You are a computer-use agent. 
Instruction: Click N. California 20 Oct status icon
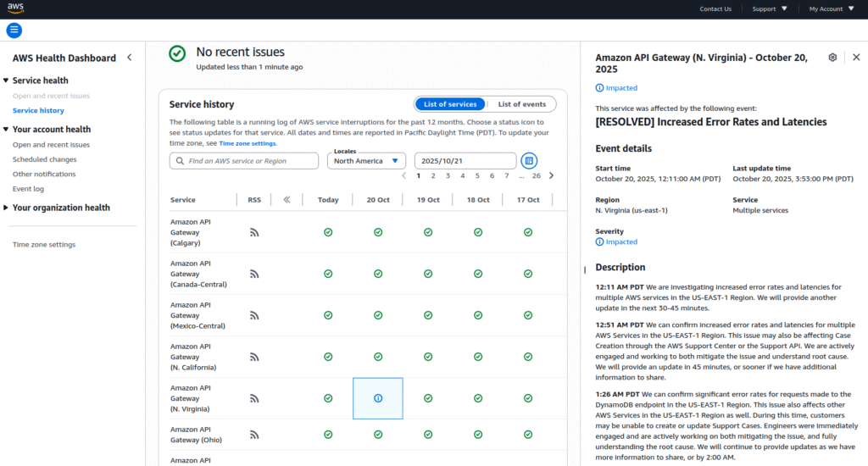point(378,357)
